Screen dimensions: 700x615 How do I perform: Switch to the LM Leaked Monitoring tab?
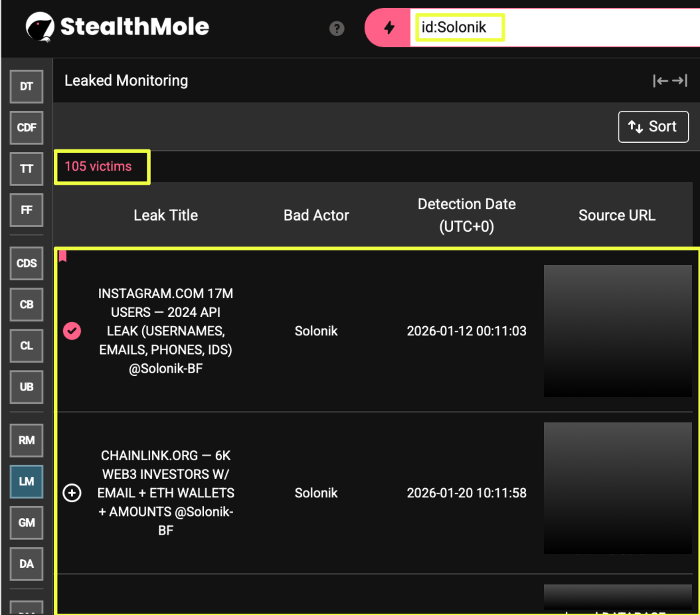[27, 482]
